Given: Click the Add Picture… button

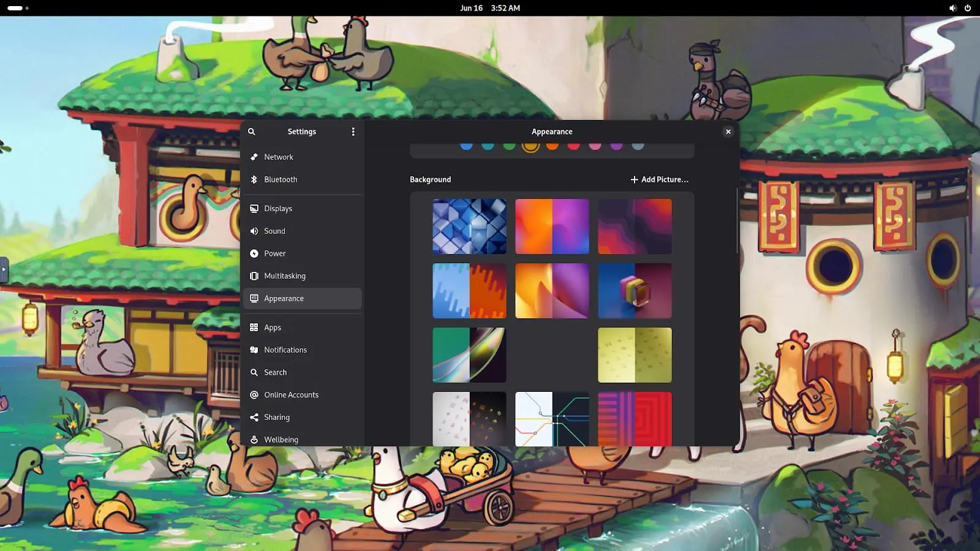Looking at the screenshot, I should click(x=660, y=179).
